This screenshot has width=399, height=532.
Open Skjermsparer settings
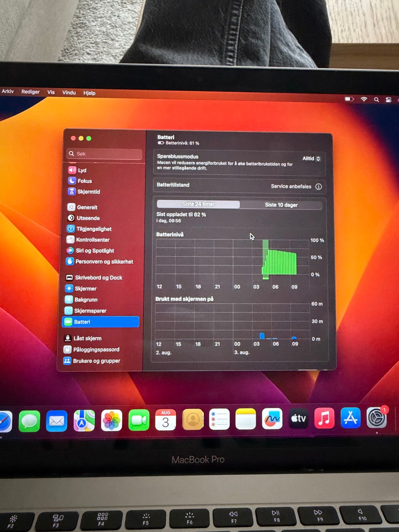(85, 310)
